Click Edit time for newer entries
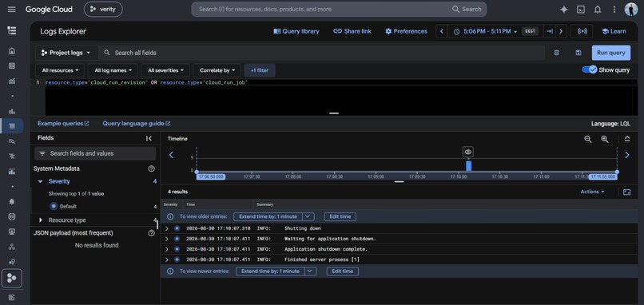This screenshot has width=644, height=305. pos(342,271)
